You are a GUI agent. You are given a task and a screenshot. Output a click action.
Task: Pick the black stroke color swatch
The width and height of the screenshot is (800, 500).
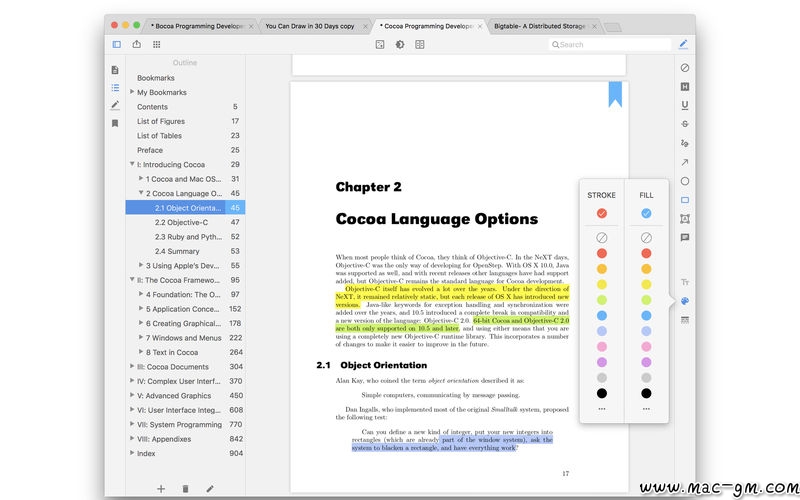click(602, 393)
